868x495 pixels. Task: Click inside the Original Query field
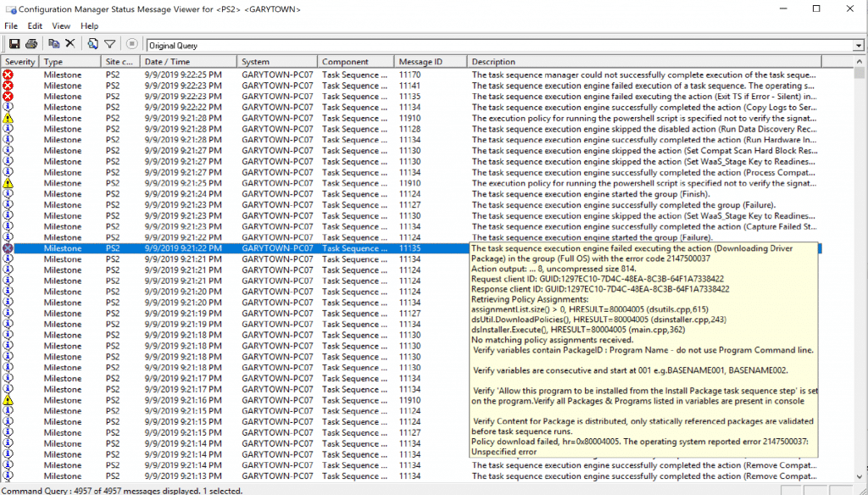point(492,46)
